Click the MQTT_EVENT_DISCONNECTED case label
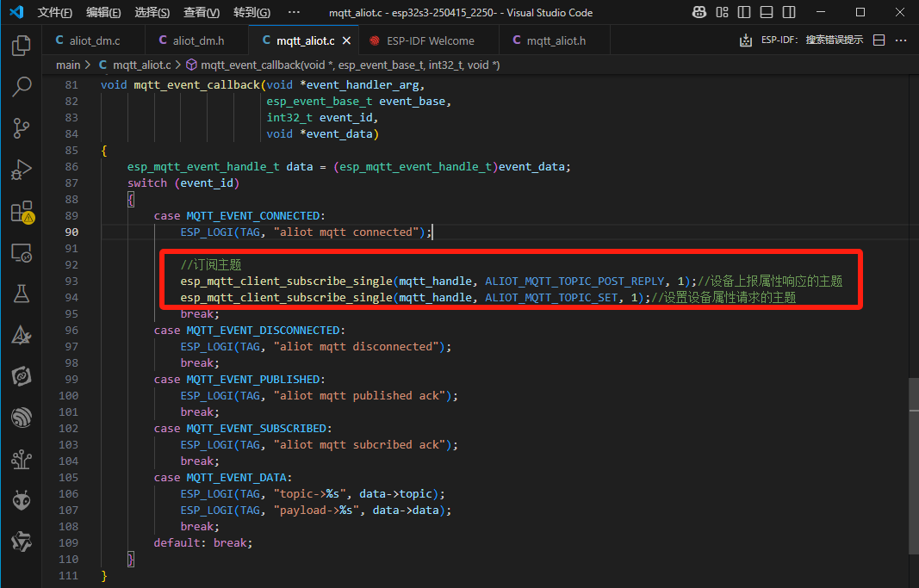The image size is (919, 588). click(x=263, y=331)
